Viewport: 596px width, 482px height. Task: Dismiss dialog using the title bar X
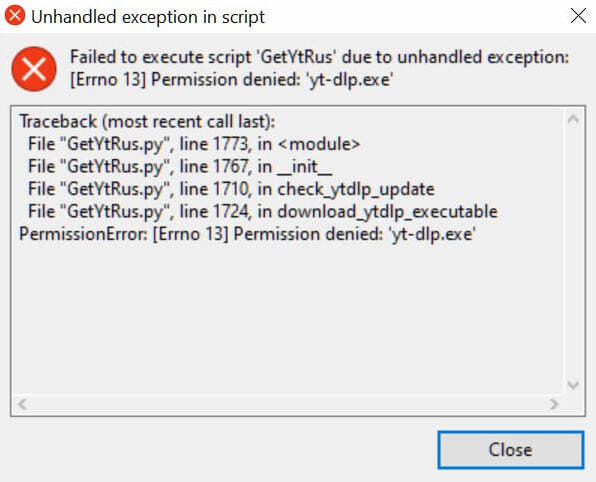pos(578,16)
